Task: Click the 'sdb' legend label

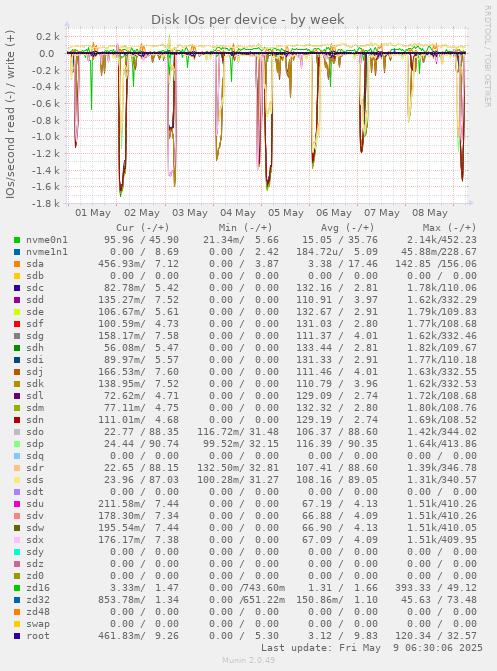Action: pyautogui.click(x=35, y=276)
